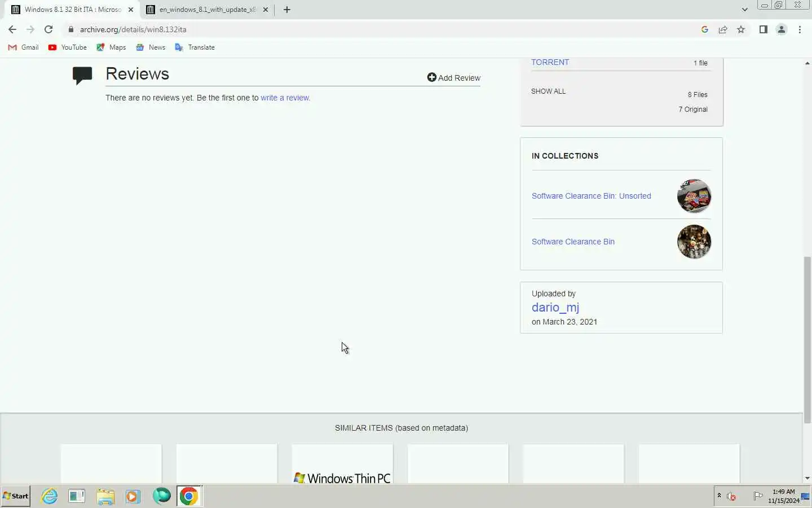This screenshot has width=812, height=508.
Task: Open the teal round app in the taskbar
Action: click(161, 496)
